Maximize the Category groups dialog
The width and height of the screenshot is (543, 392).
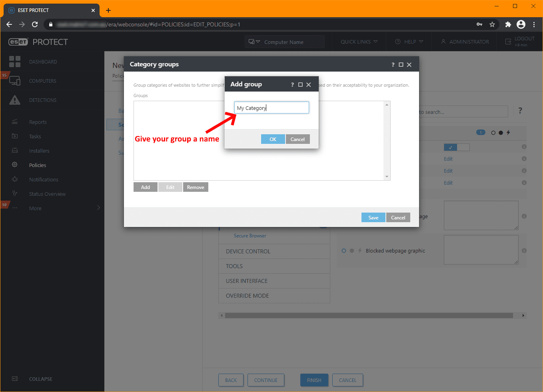[401, 65]
